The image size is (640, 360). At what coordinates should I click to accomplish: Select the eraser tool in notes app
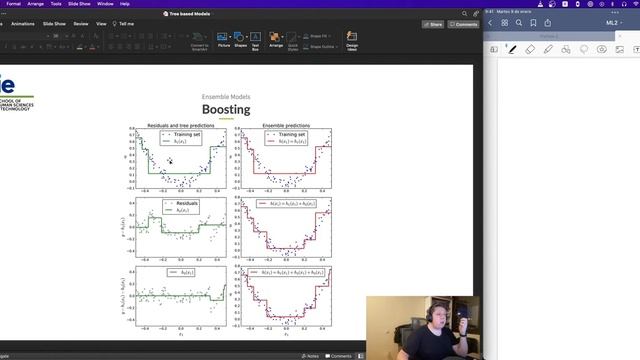[530, 49]
